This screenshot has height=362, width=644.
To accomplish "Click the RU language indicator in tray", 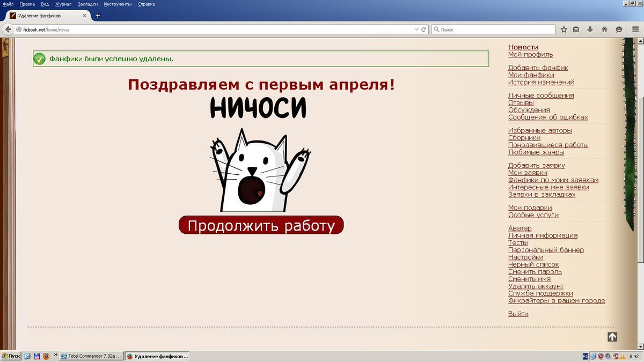I will click(584, 356).
